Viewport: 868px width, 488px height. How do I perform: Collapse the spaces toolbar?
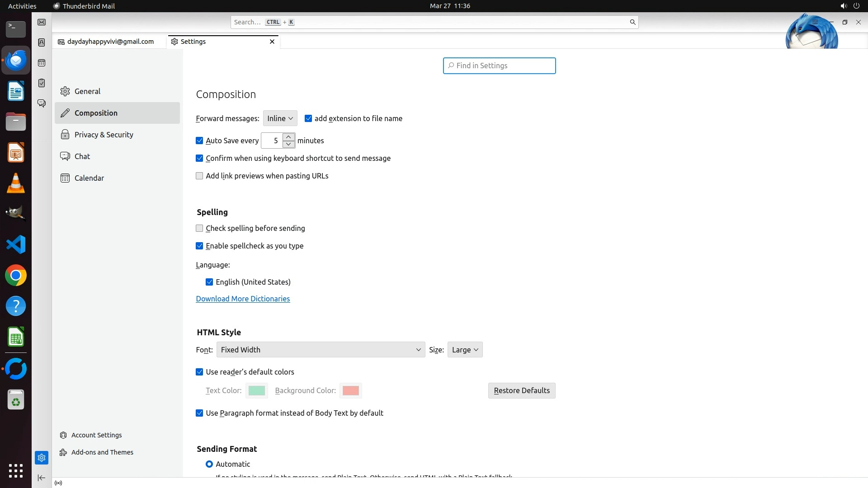tap(42, 478)
